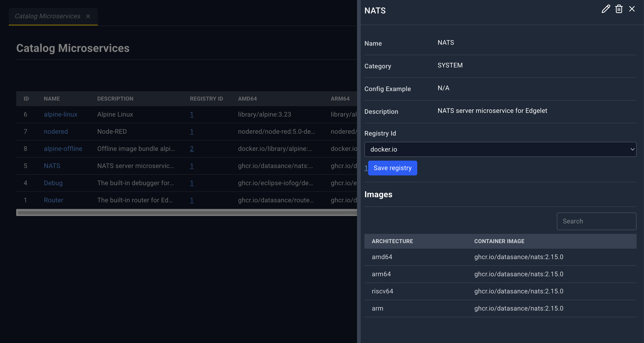
Task: Open the Router microservice link
Action: pos(54,200)
